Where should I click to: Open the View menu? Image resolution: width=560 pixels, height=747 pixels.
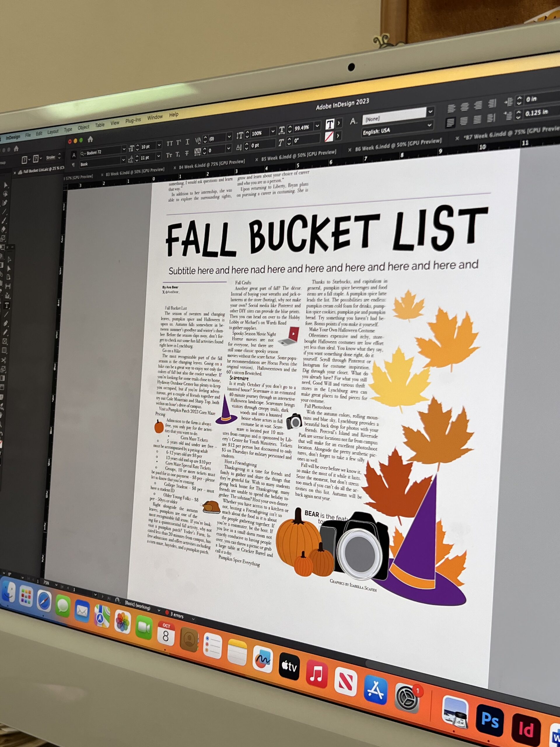coord(115,123)
